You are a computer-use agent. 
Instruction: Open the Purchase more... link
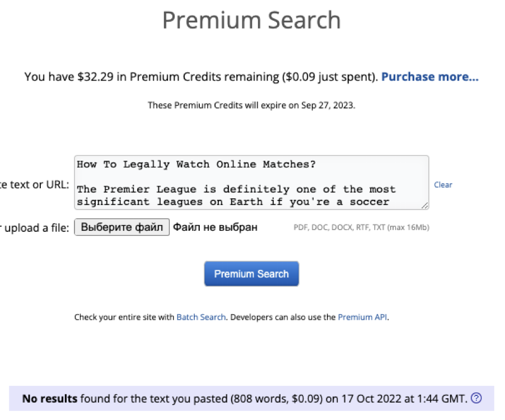[x=430, y=77]
